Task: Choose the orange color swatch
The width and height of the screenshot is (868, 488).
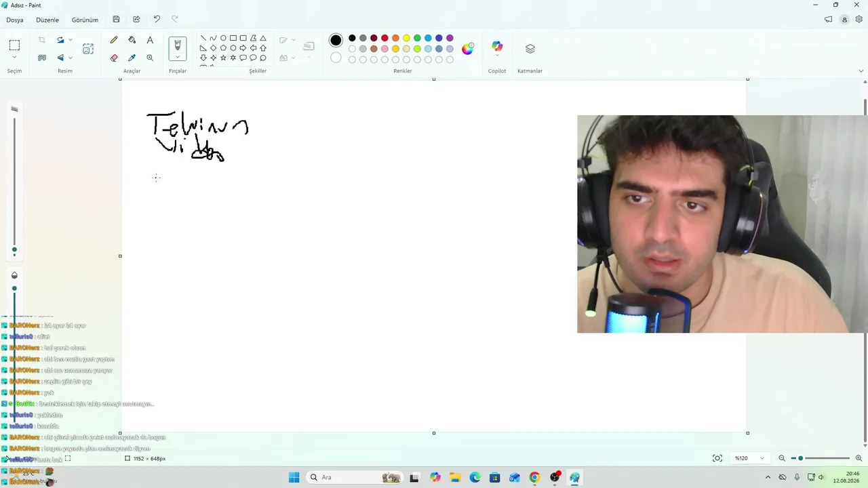Action: [395, 38]
